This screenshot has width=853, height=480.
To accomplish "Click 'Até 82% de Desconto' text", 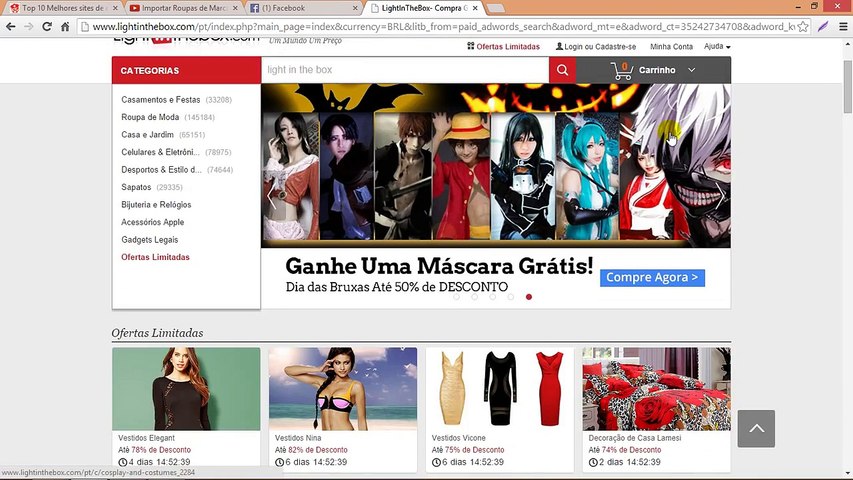I will pyautogui.click(x=311, y=450).
